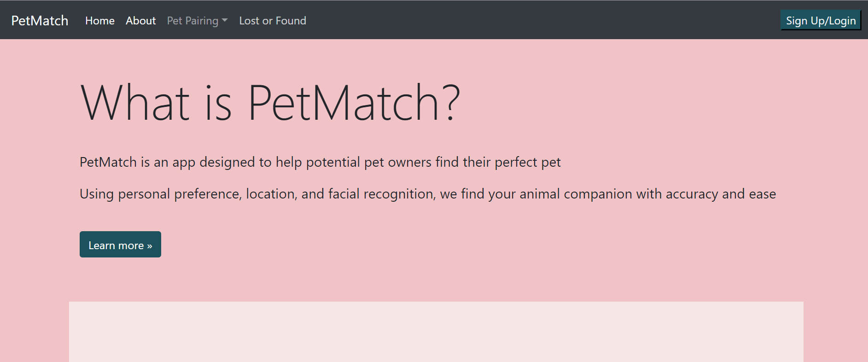Click the phrase "potential pet owners"
The image size is (868, 362).
[368, 162]
